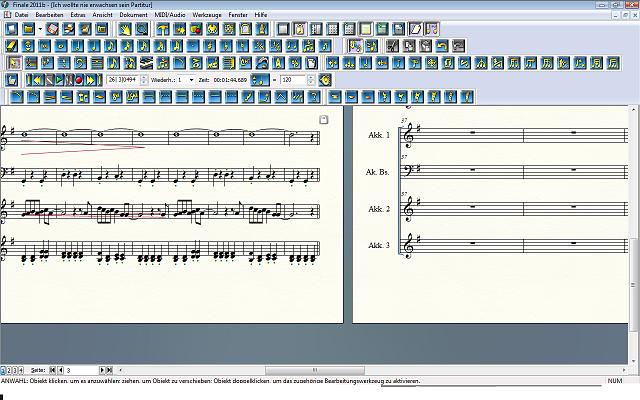Open the Wiederh. repeat dropdown
Image resolution: width=640 pixels, height=400 pixels.
(x=193, y=80)
